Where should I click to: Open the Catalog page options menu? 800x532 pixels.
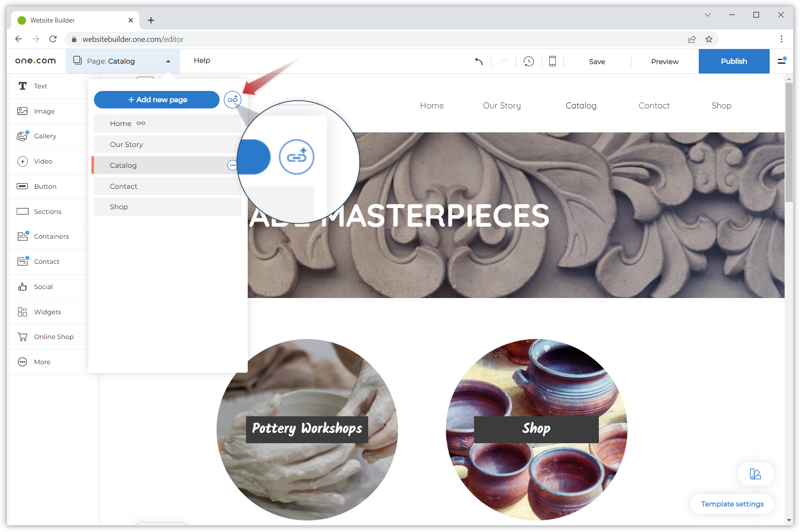[232, 165]
